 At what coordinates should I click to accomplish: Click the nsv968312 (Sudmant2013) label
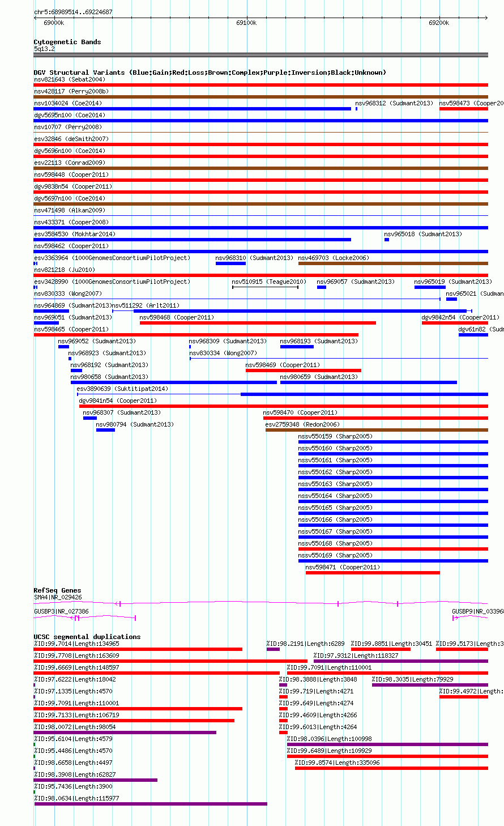[394, 103]
